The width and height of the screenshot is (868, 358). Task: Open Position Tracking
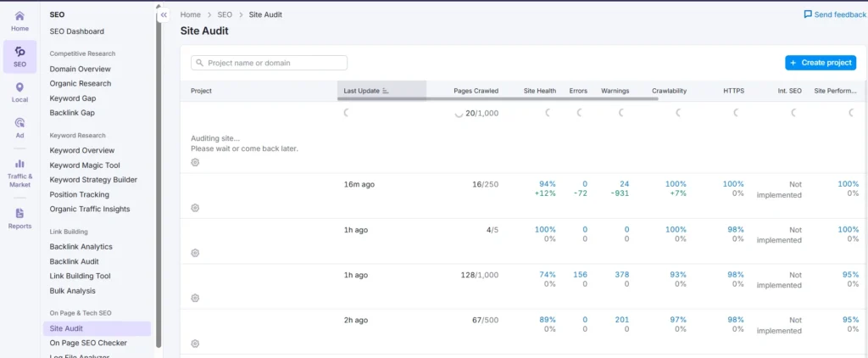tap(79, 194)
